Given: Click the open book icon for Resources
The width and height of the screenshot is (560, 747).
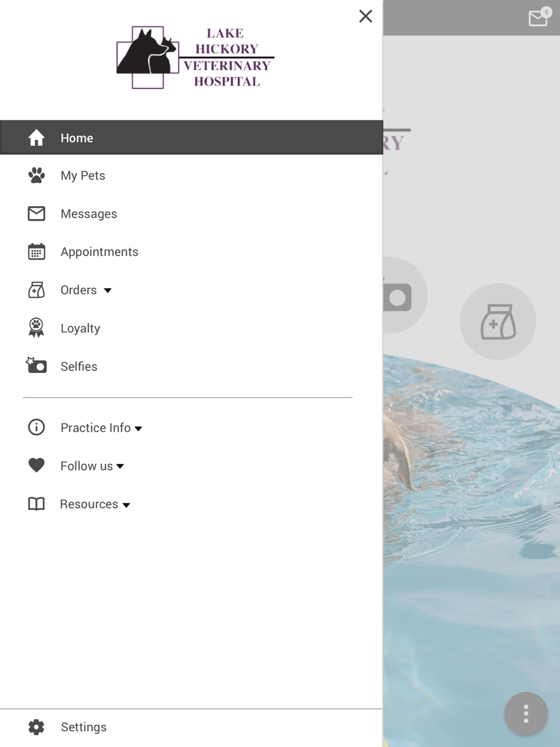Looking at the screenshot, I should click(x=36, y=504).
